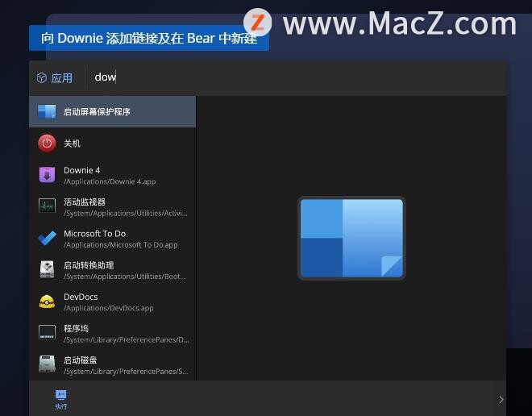Image resolution: width=532 pixels, height=416 pixels.
Task: Click the 程序坞 dock preference icon
Action: coord(47,332)
